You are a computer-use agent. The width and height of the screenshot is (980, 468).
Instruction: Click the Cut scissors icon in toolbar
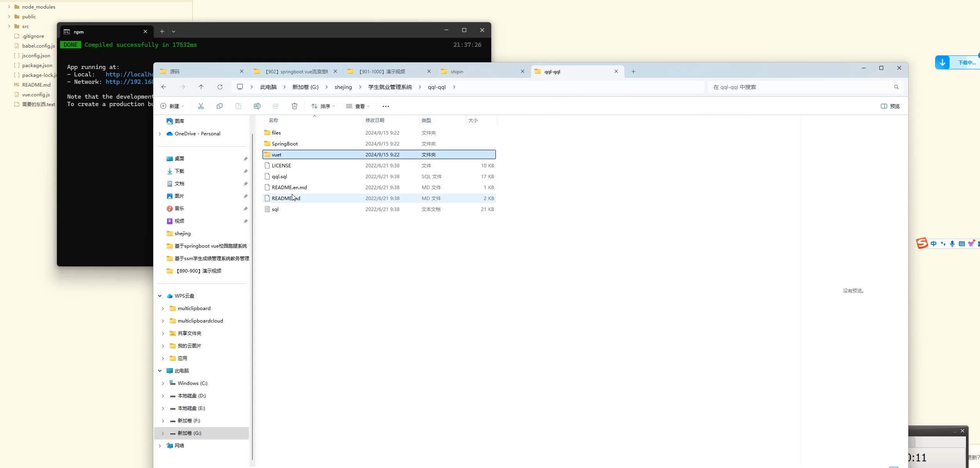pyautogui.click(x=201, y=106)
